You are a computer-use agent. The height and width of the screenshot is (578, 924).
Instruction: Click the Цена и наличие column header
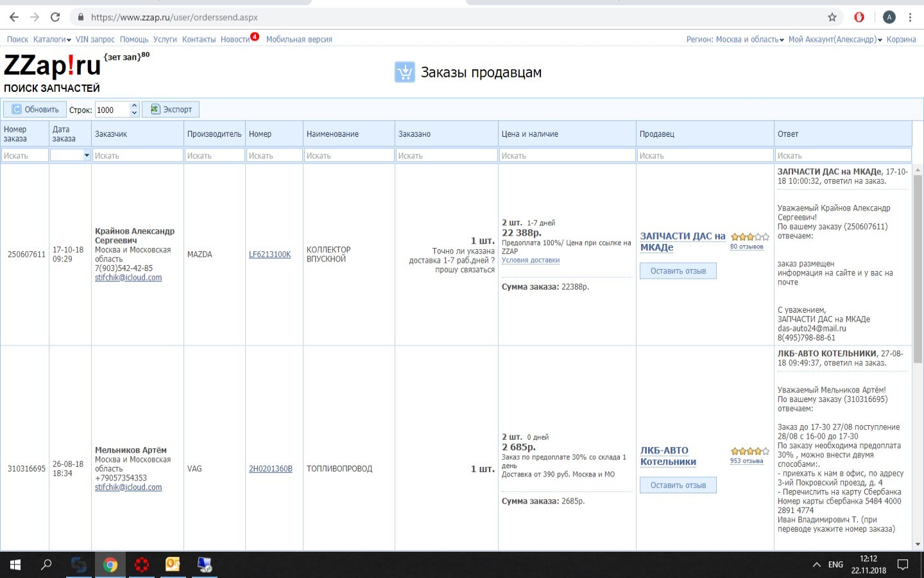click(567, 134)
